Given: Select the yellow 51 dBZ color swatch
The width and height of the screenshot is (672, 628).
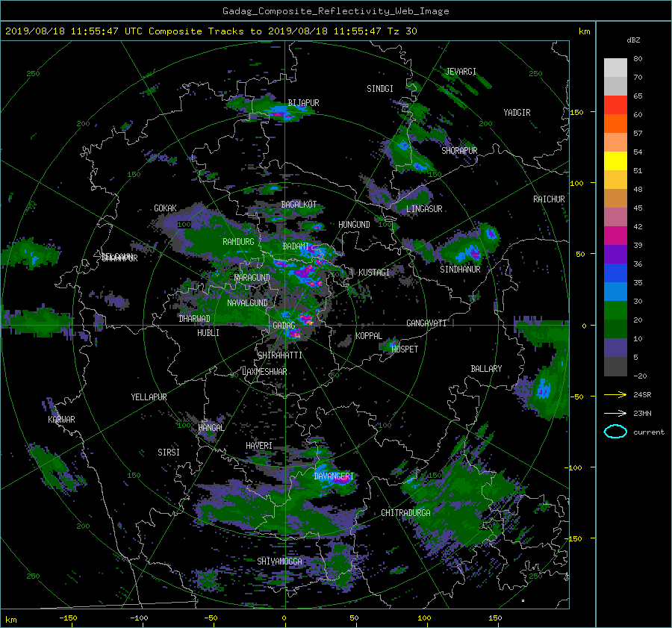Looking at the screenshot, I should click(x=615, y=161).
